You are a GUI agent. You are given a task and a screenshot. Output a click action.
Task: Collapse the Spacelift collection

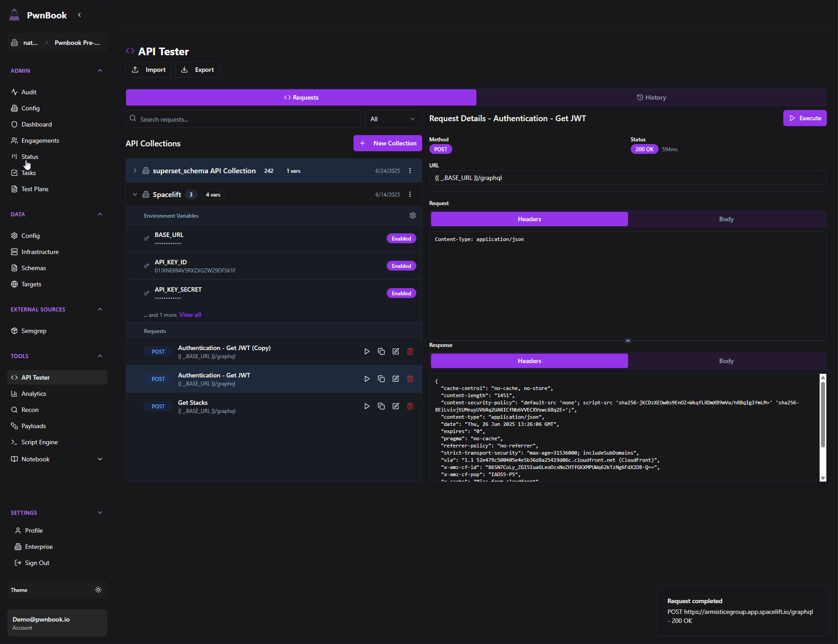click(x=135, y=194)
